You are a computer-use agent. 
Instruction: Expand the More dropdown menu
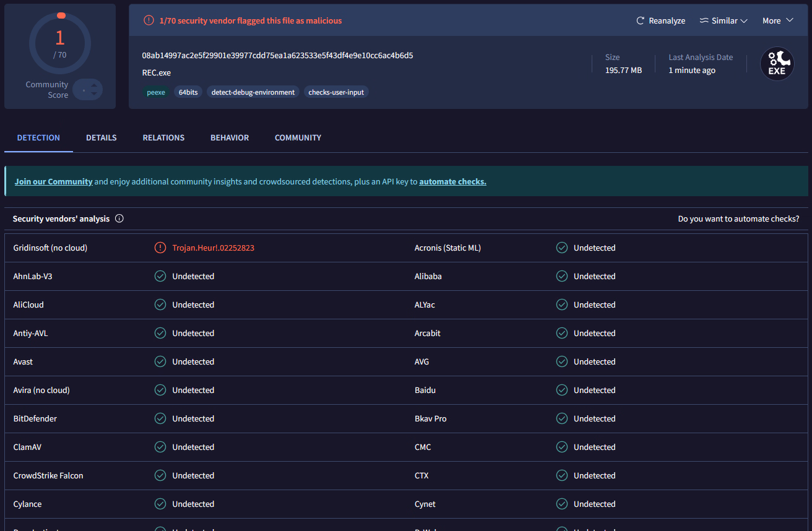coord(778,20)
